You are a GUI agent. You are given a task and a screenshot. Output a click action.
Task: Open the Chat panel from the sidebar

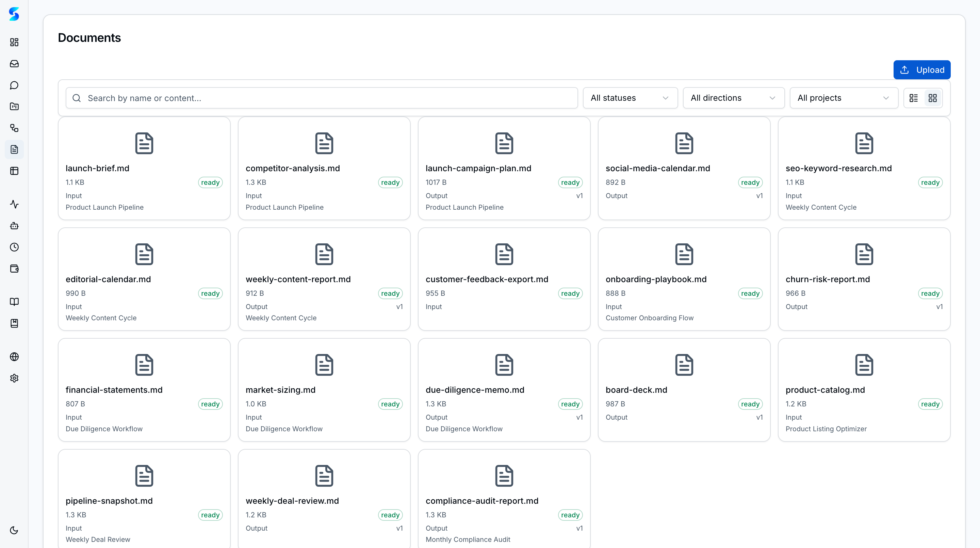point(14,85)
